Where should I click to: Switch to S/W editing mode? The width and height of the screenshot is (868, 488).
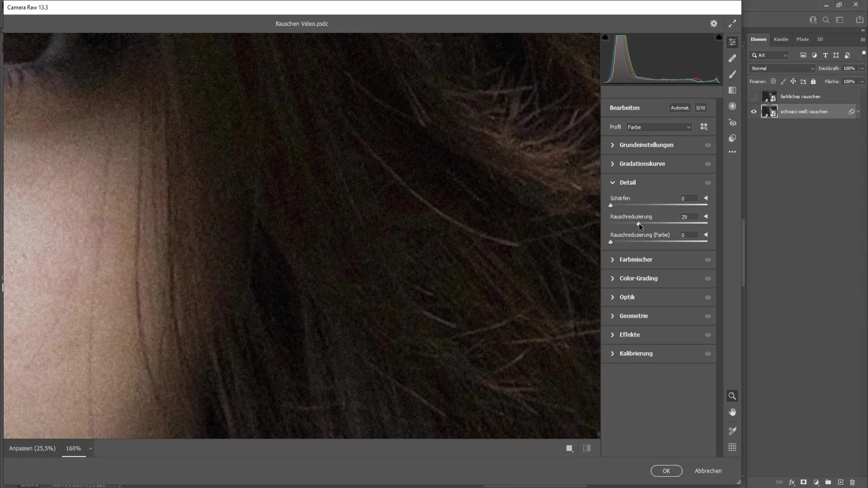click(x=702, y=108)
